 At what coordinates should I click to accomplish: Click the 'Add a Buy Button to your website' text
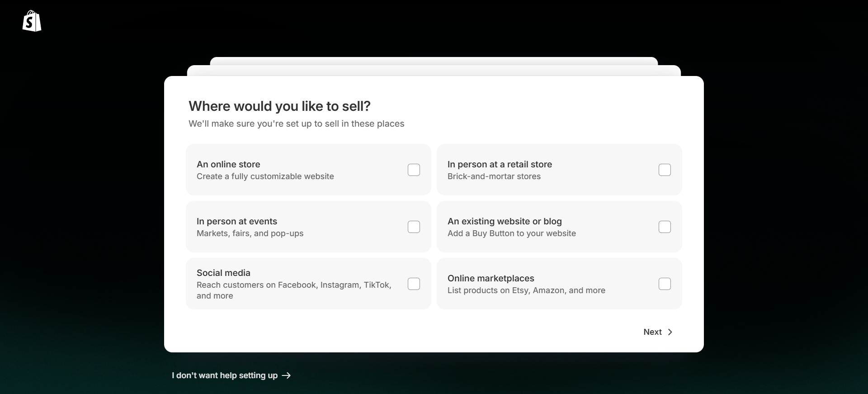(x=511, y=233)
